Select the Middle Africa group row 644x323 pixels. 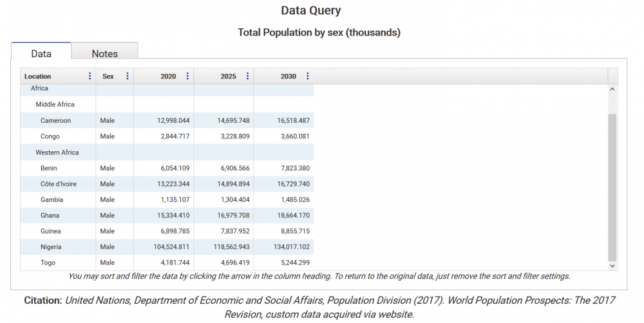[x=167, y=104]
